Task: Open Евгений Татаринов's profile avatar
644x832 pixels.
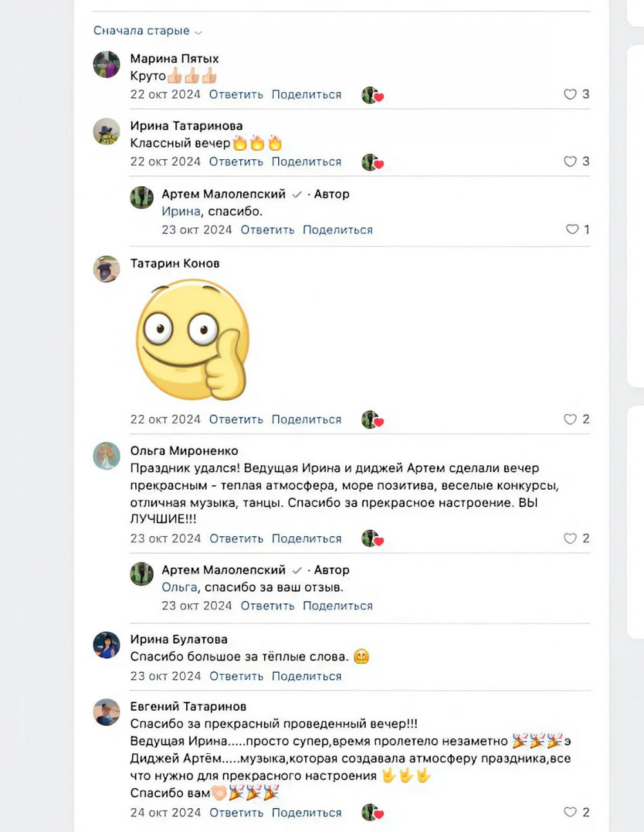Action: (x=107, y=712)
